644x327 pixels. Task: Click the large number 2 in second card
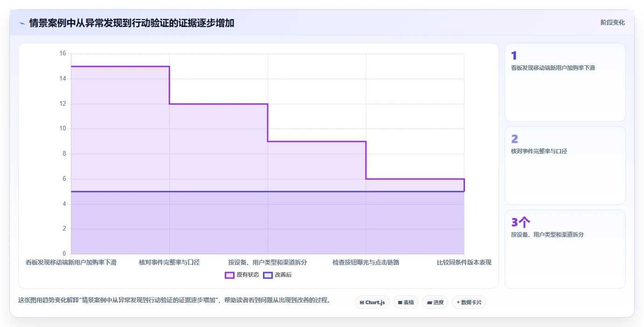515,139
